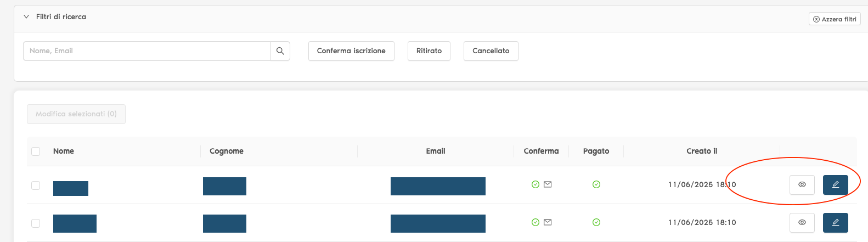Select the first row checkbox
868x242 pixels.
pos(36,185)
